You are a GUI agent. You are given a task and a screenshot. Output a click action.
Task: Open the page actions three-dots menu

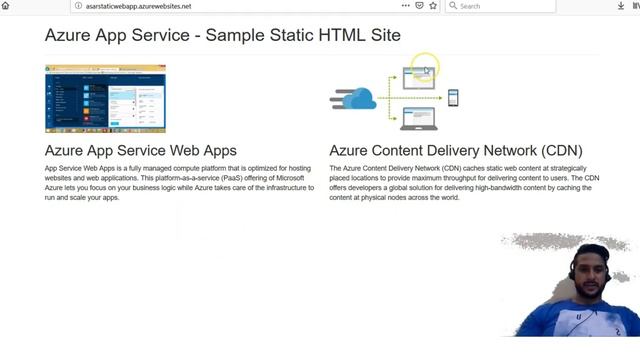tap(405, 6)
